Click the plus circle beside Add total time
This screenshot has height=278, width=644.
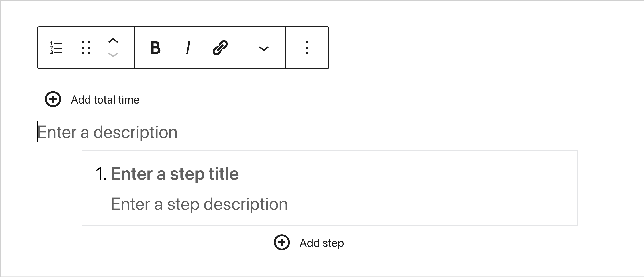click(53, 99)
